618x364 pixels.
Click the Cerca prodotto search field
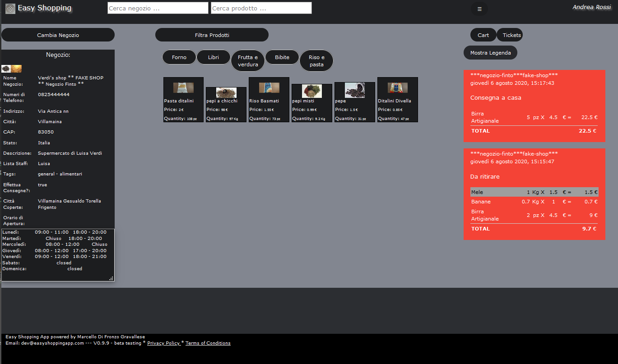coord(261,8)
